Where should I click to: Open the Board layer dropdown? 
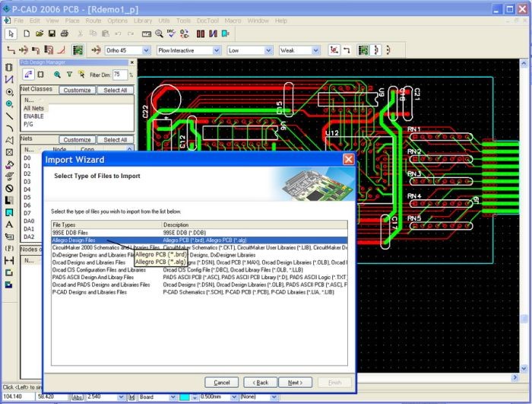(173, 397)
